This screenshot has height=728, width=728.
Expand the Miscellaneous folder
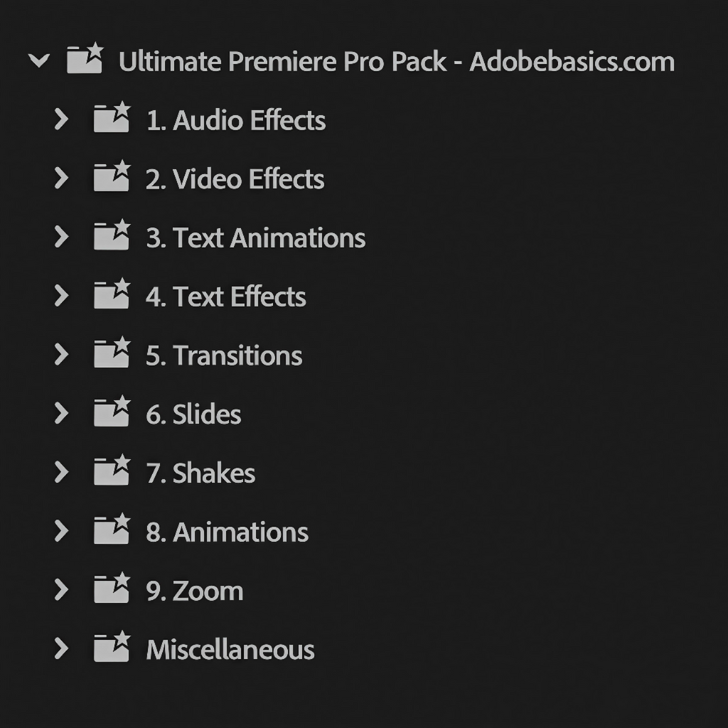point(62,648)
